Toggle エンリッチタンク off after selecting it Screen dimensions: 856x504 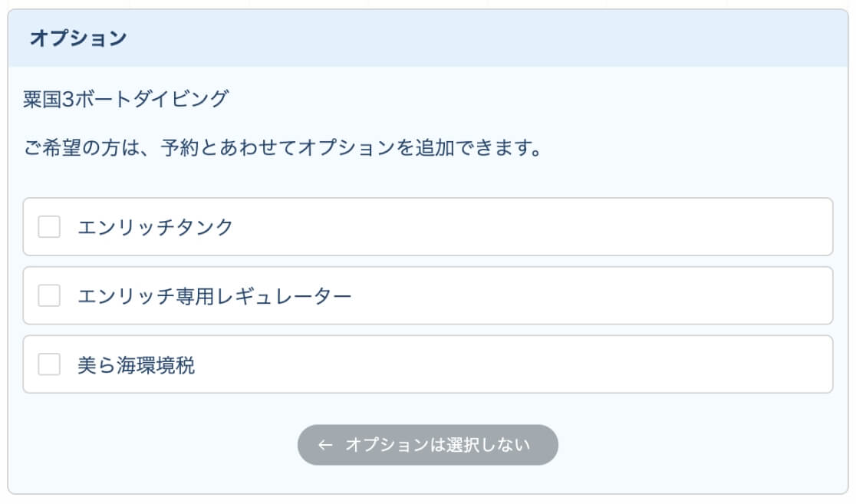pos(48,227)
